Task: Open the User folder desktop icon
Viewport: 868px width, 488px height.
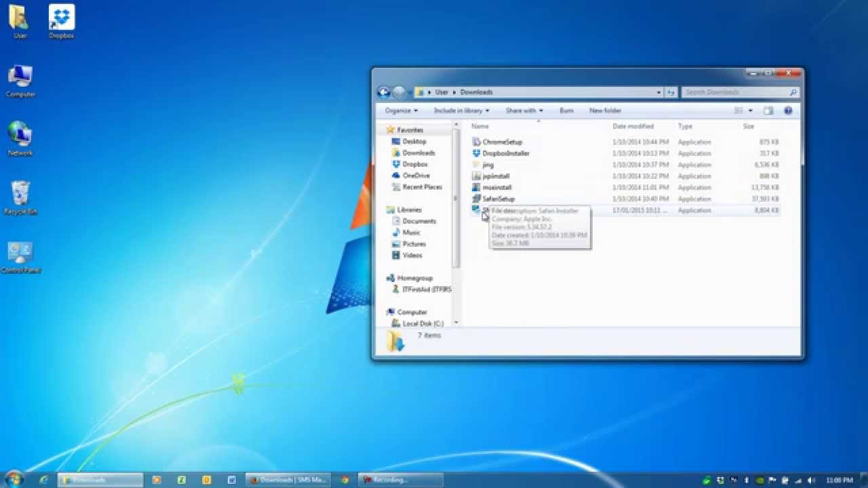Action: [x=19, y=21]
